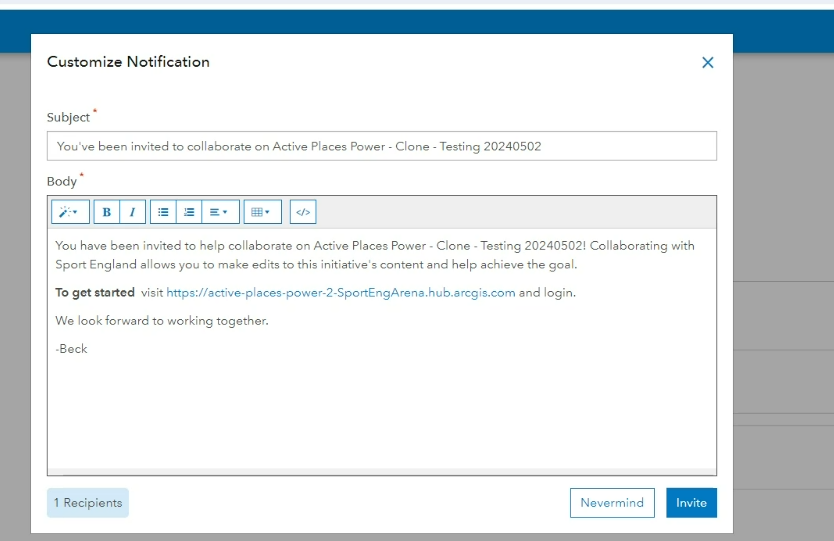
Task: Insert an ordered numbered list
Action: (x=189, y=212)
